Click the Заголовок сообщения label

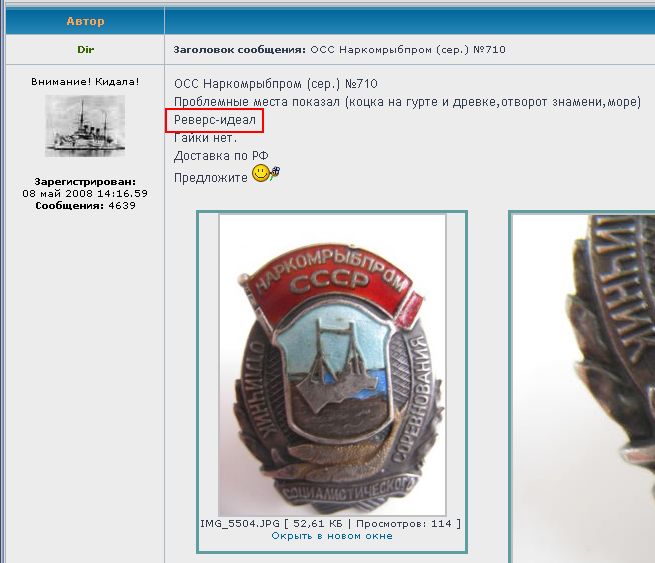(239, 50)
